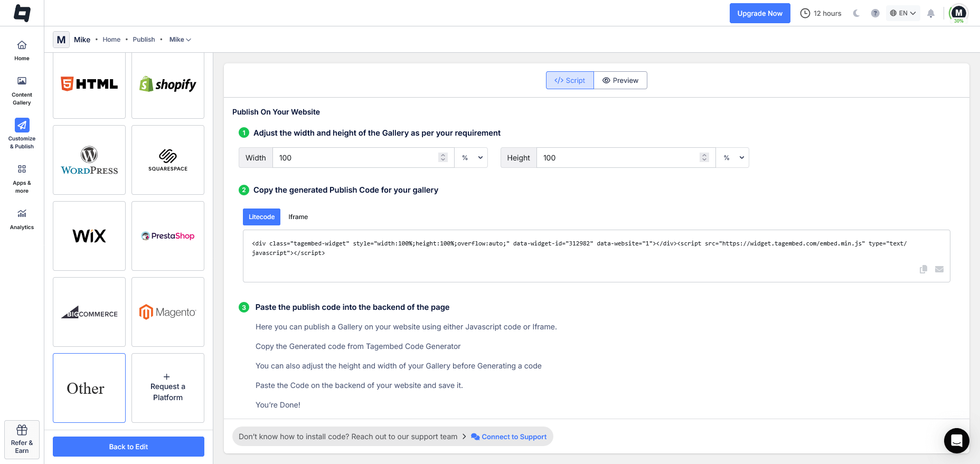Click the Width number stepper arrows
This screenshot has width=980, height=464.
443,158
